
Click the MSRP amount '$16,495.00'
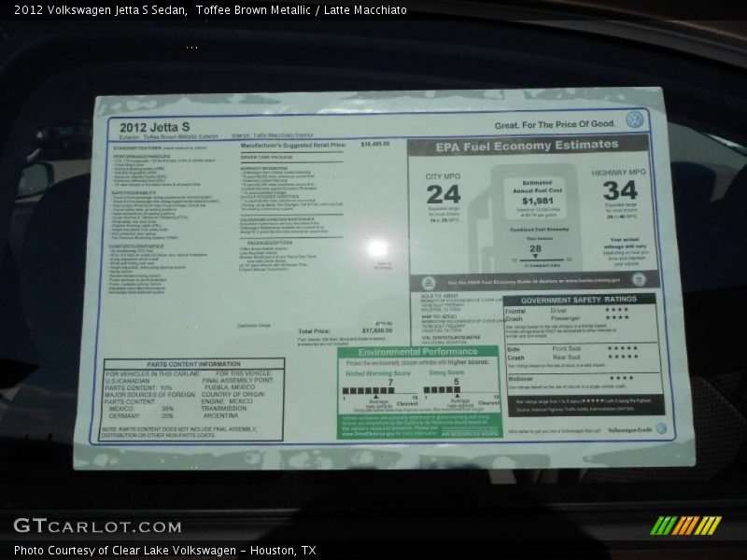point(375,144)
